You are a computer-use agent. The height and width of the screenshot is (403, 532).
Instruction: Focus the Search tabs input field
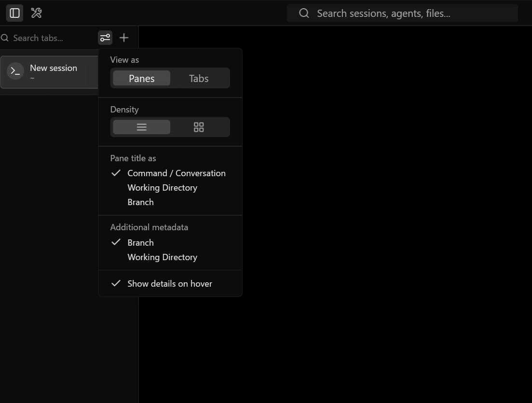48,38
